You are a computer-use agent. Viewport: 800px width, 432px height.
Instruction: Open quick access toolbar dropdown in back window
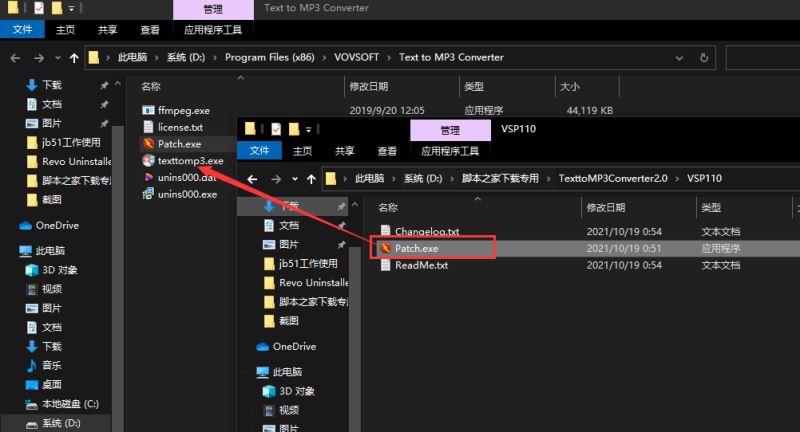pyautogui.click(x=71, y=8)
